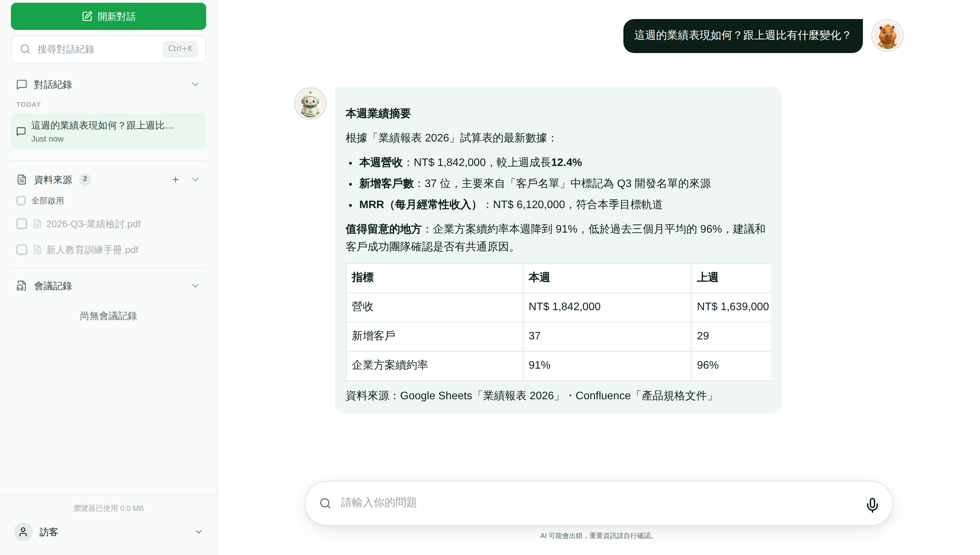Click the 訪客 user profile icon
Image resolution: width=980 pixels, height=555 pixels.
(23, 532)
